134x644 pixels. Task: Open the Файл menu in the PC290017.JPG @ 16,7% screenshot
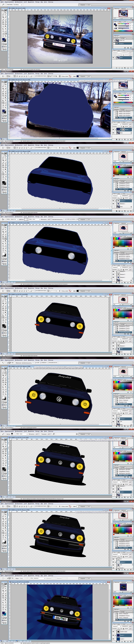2,2
